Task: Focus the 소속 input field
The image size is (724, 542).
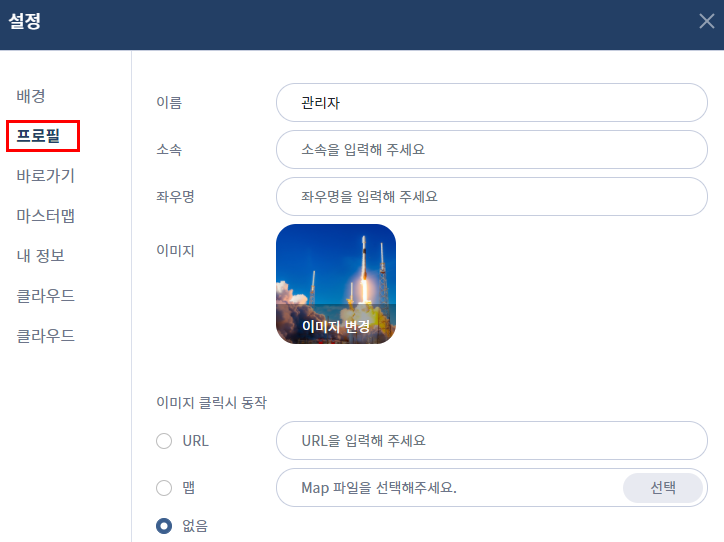Action: click(492, 150)
